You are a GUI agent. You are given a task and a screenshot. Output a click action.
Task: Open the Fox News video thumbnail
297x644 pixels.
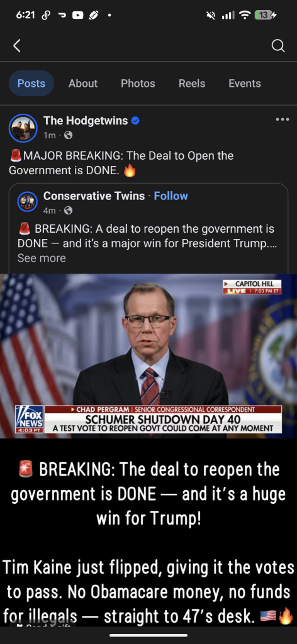point(148,356)
